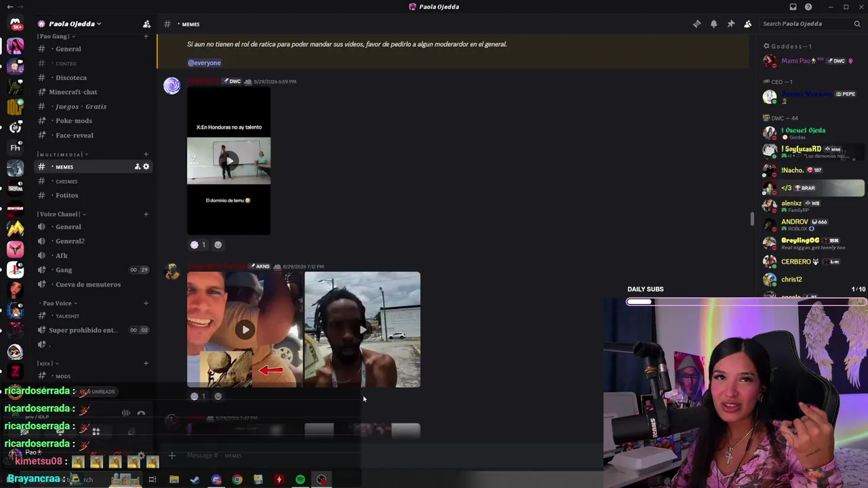868x488 pixels.
Task: Play the Honduras talent video
Action: (229, 161)
